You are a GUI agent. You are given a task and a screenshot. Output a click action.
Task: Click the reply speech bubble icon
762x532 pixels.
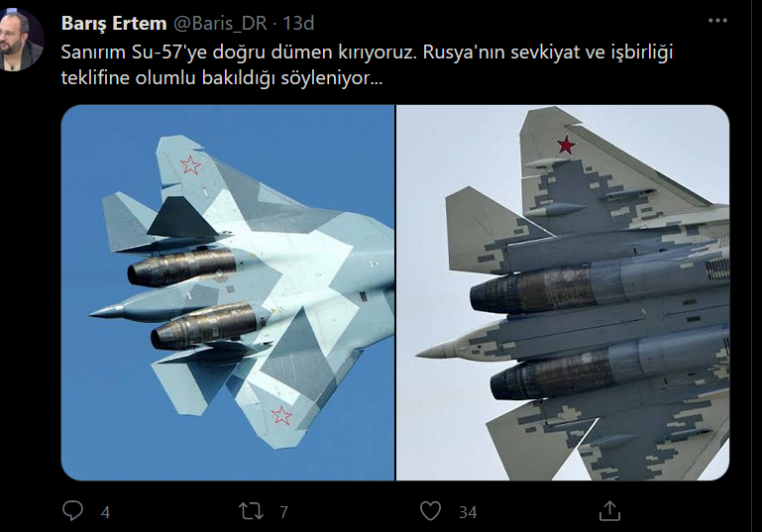pos(73,510)
